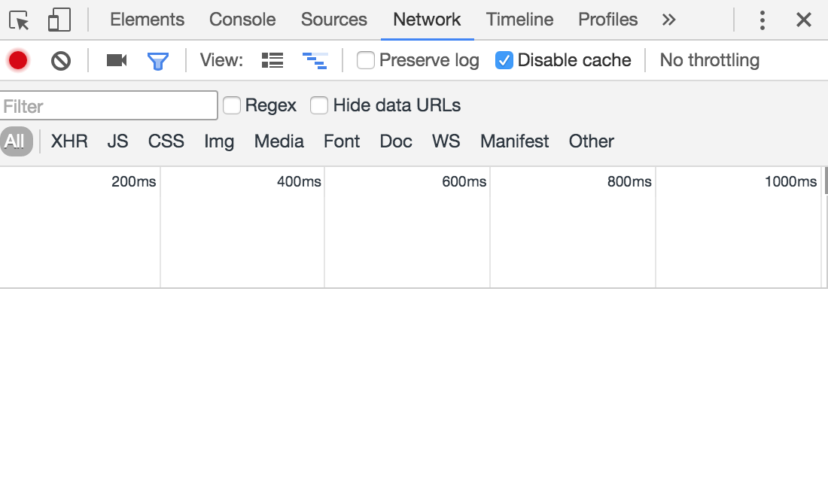Clear the network log
Image resolution: width=828 pixels, height=504 pixels.
point(61,60)
